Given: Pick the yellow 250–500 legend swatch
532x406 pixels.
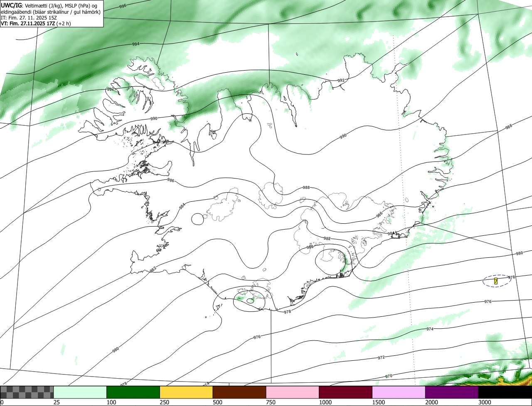Looking at the screenshot, I should point(186,392).
